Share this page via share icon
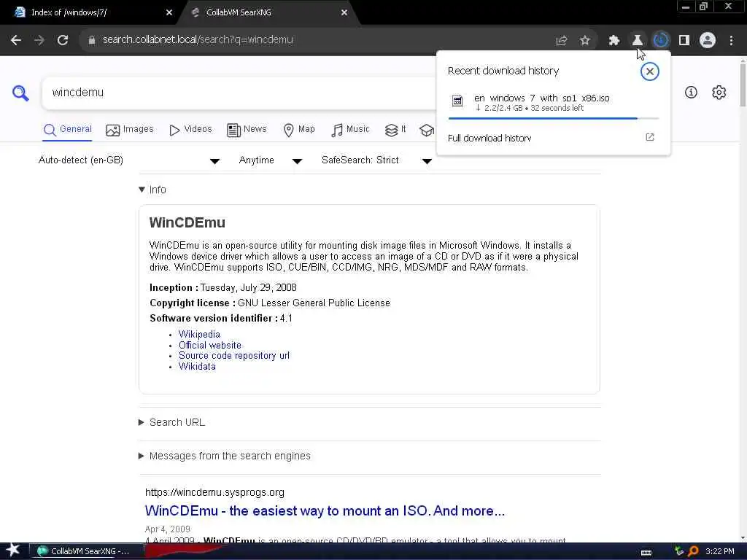Screen dimensions: 747x560 (x=561, y=41)
